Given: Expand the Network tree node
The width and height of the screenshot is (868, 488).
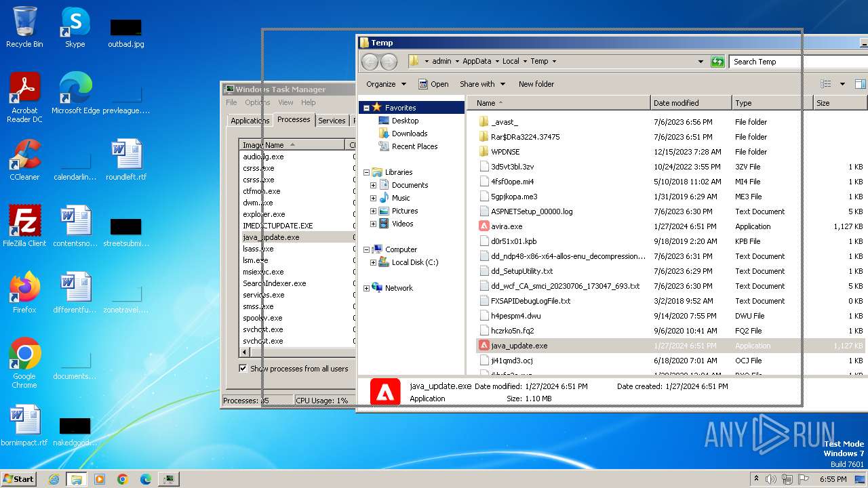Looking at the screenshot, I should click(x=367, y=288).
